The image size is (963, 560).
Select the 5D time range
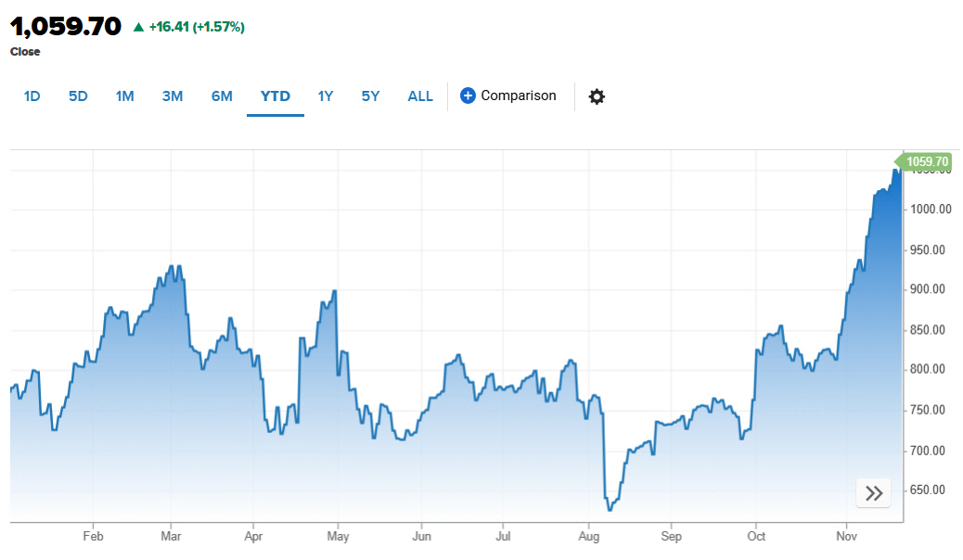[x=77, y=95]
